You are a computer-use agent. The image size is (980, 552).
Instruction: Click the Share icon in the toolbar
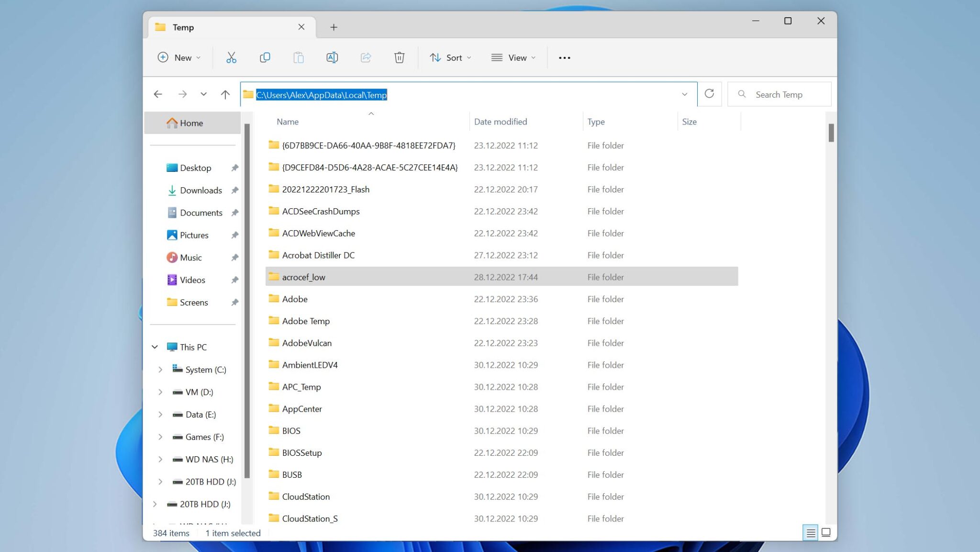point(366,57)
